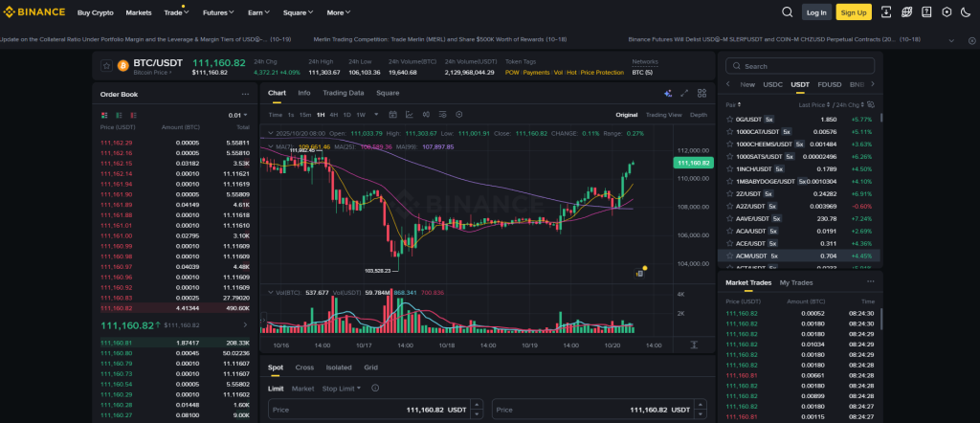Viewport: 980px width, 423px height.
Task: Select the Cross margin tab
Action: 304,367
